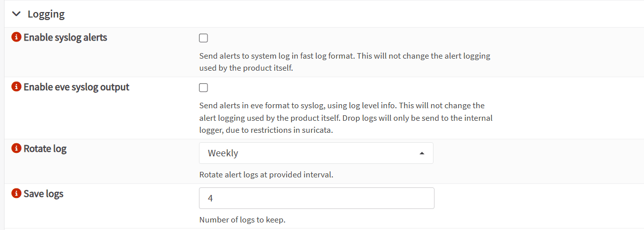Viewport: 644px width, 230px height.
Task: Click the Logging section header title
Action: tap(46, 14)
